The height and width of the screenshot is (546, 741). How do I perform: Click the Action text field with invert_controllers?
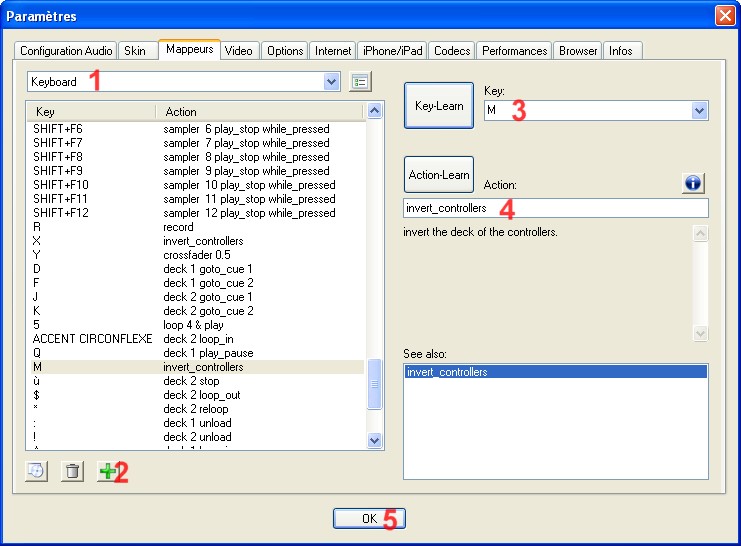(555, 208)
